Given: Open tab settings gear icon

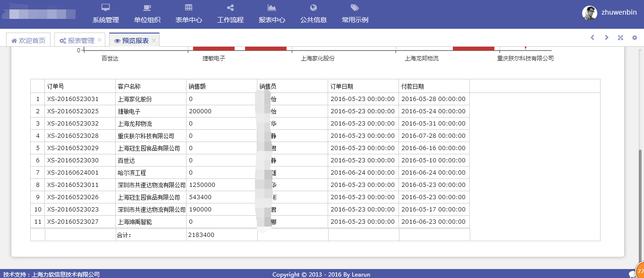Looking at the screenshot, I should coord(635,38).
